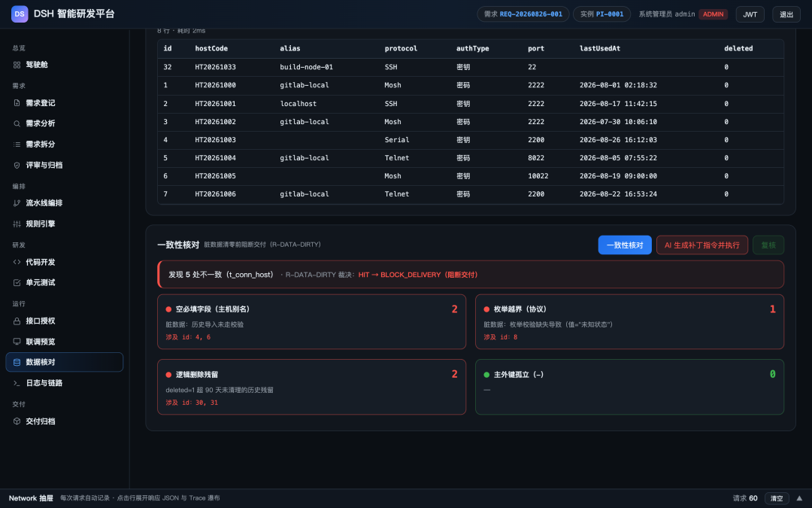The image size is (812, 508).
Task: Open the 驾驶舱 dashboard icon
Action: [17, 65]
